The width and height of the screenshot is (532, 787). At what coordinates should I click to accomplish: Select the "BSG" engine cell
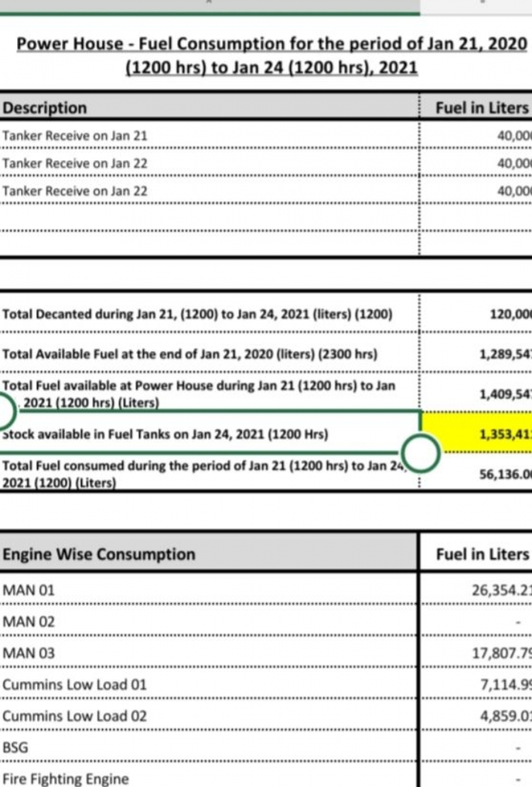point(208,747)
